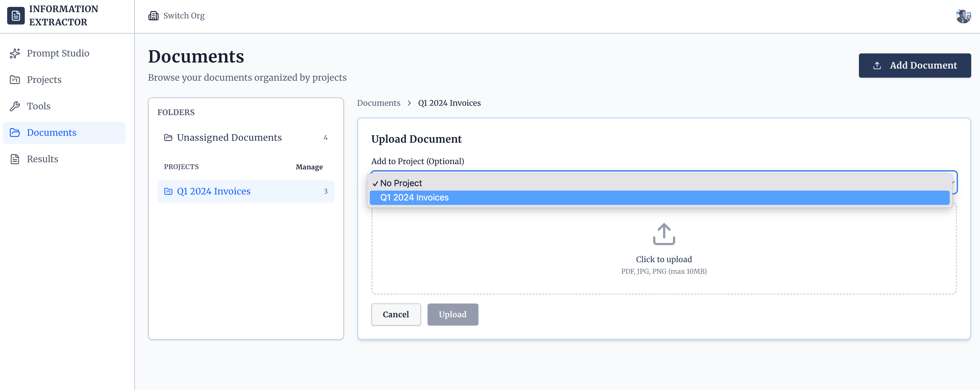
Task: Click the Switch Org building icon
Action: (x=153, y=16)
